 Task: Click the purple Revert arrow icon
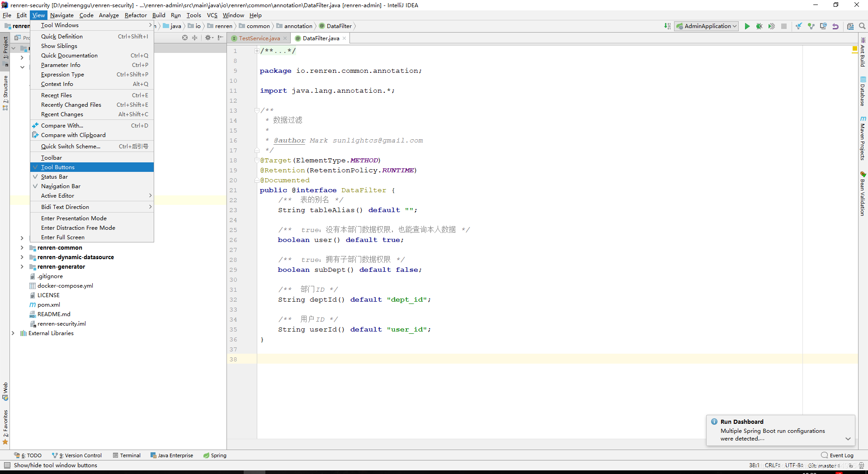(835, 26)
